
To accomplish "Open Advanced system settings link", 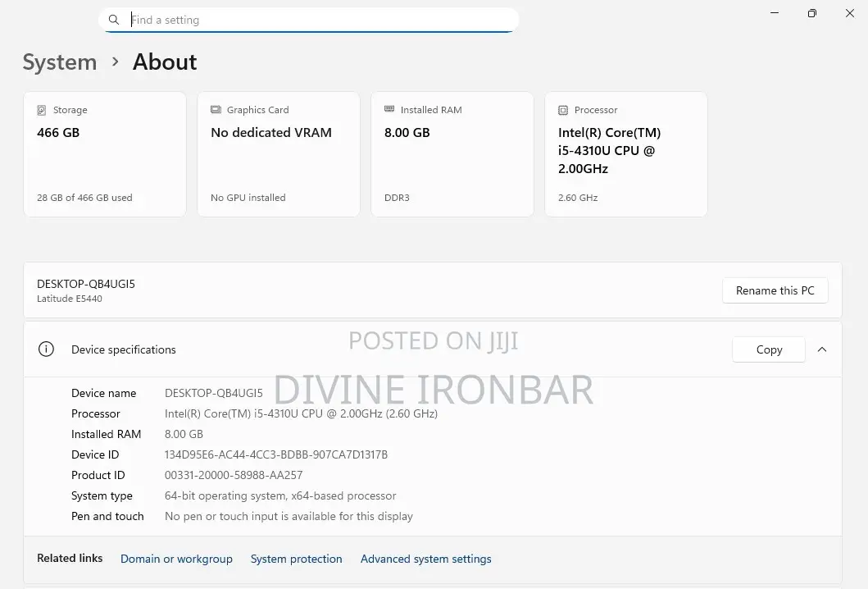I will 425,559.
